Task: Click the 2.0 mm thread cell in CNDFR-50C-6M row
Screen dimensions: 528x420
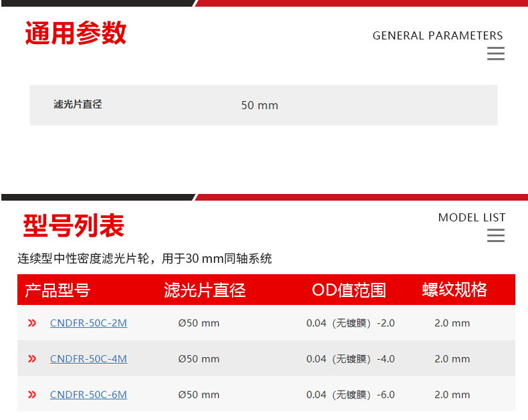Action: 452,395
